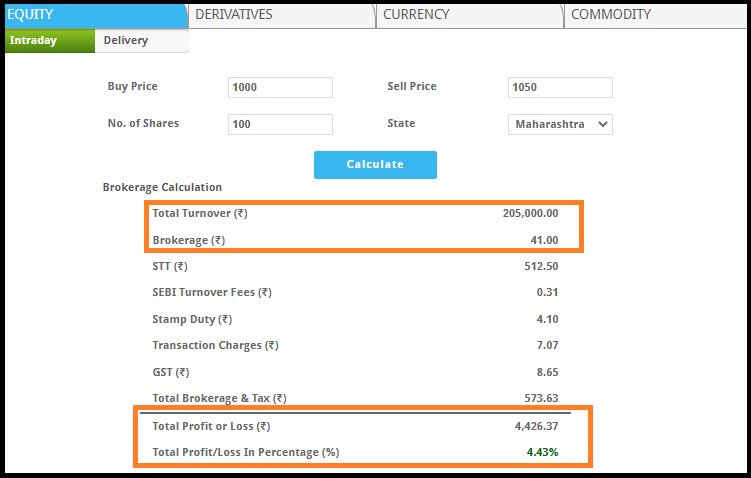The height and width of the screenshot is (478, 751).
Task: Click the Transaction Charges value 7.07
Action: [547, 345]
